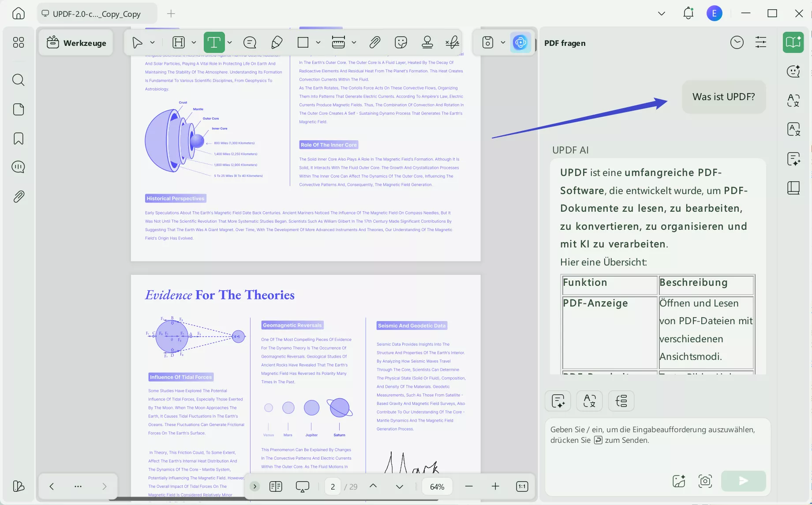Open the sticker tool

pyautogui.click(x=401, y=42)
